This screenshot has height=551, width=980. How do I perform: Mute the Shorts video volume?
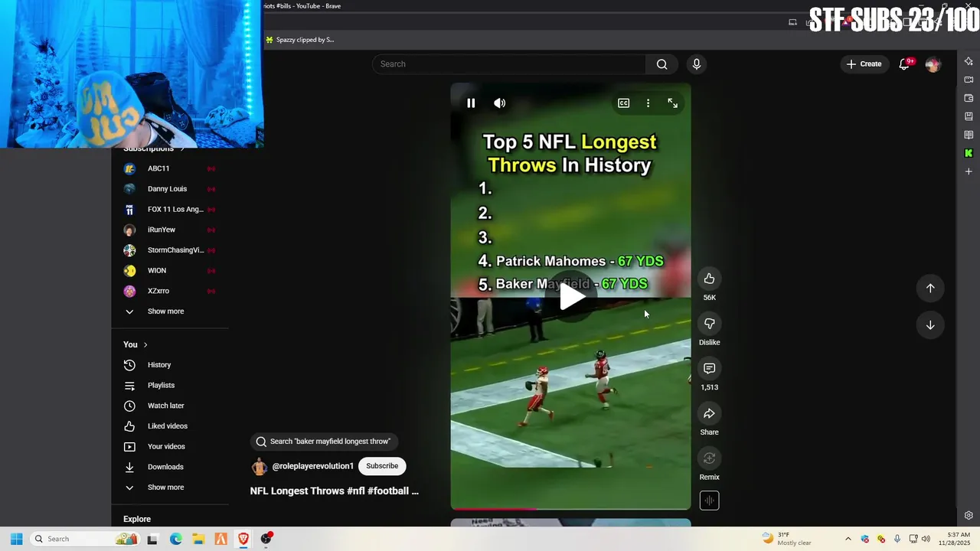pos(500,103)
